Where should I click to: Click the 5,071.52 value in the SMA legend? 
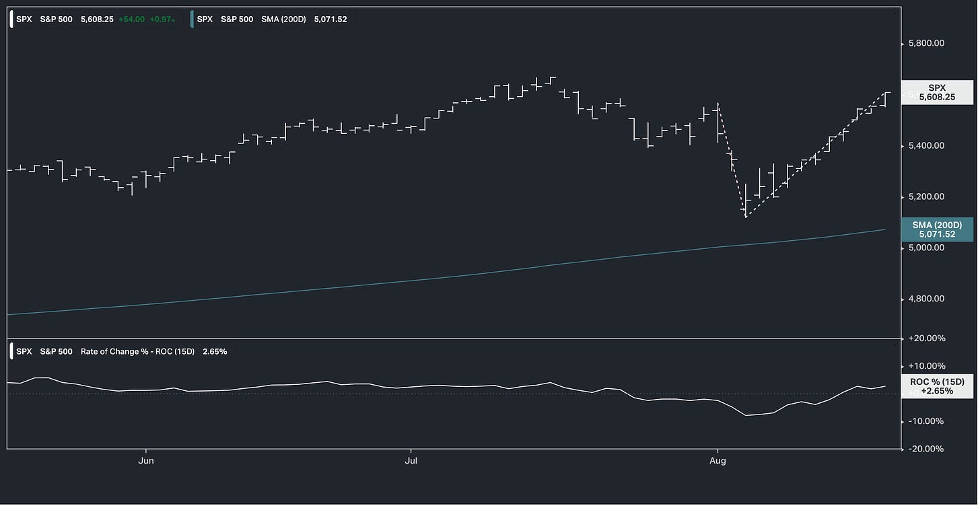coord(330,20)
